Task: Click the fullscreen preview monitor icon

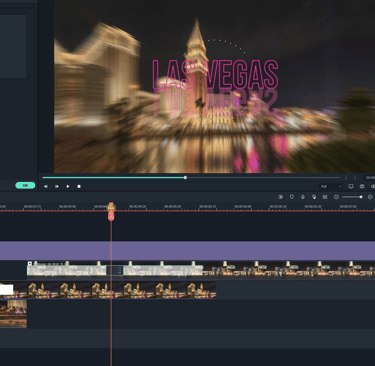Action: pyautogui.click(x=351, y=187)
